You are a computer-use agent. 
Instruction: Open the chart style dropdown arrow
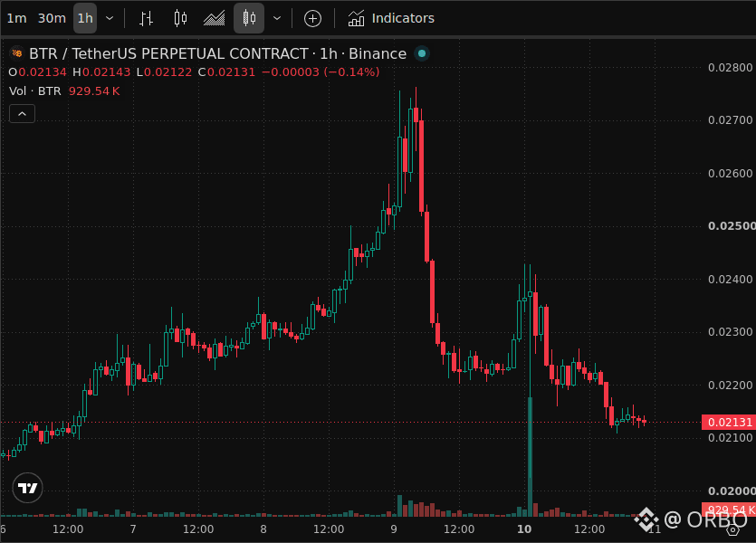[277, 18]
